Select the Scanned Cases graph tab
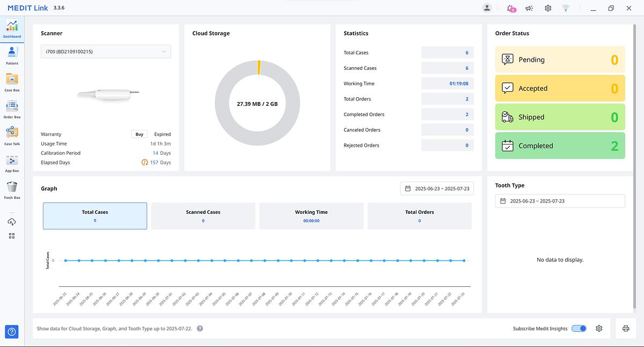The image size is (644, 347). point(203,216)
